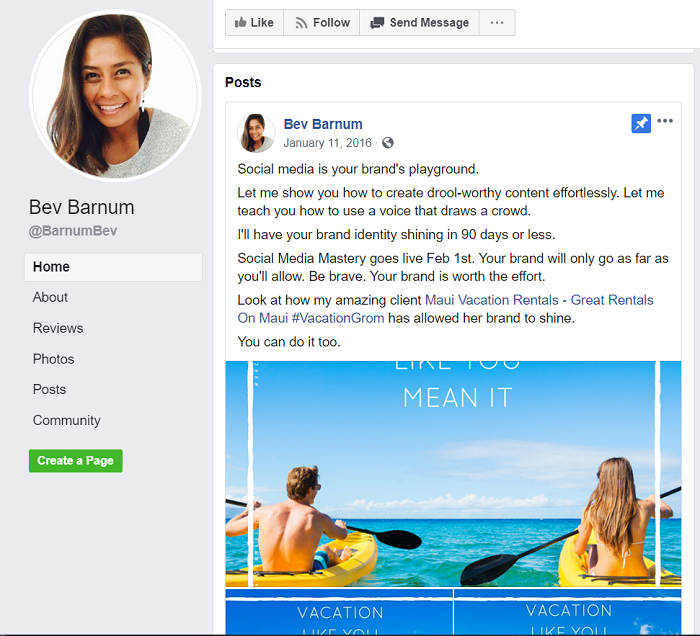Open Send Message to the page
Screen dimensions: 700x636
click(419, 22)
